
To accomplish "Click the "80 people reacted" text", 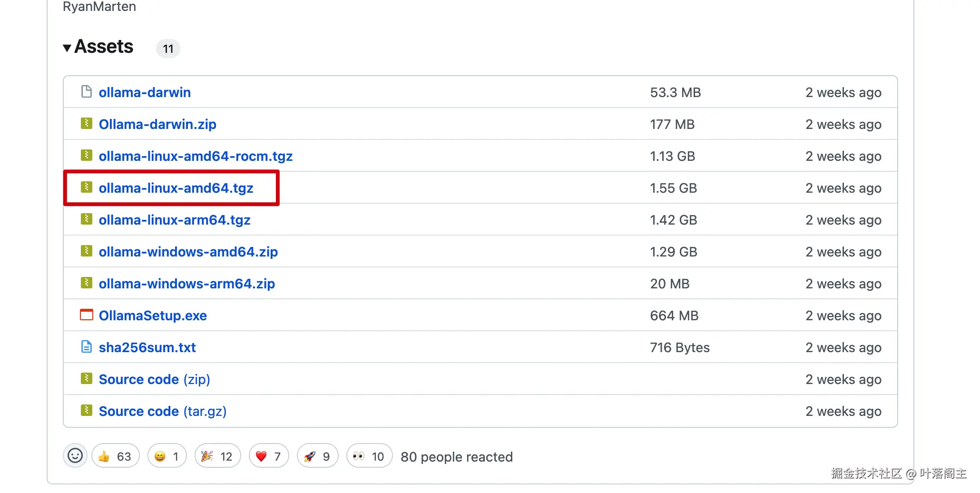I will tap(457, 457).
